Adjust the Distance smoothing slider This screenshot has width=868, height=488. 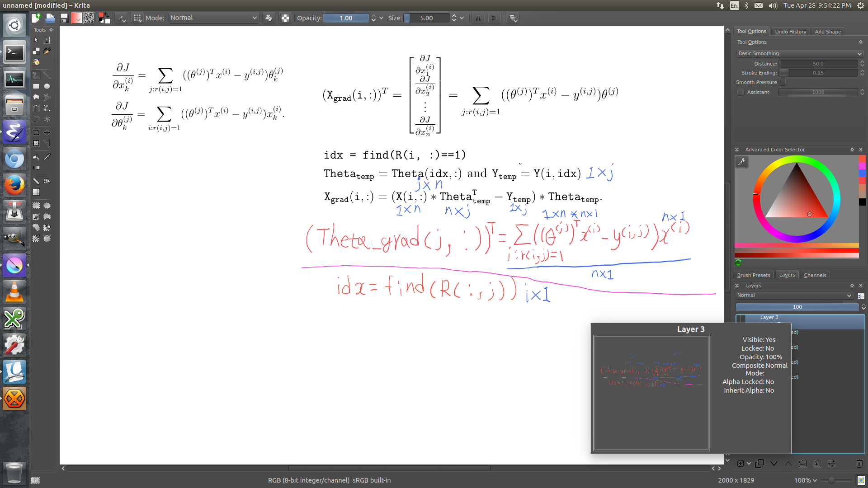818,64
